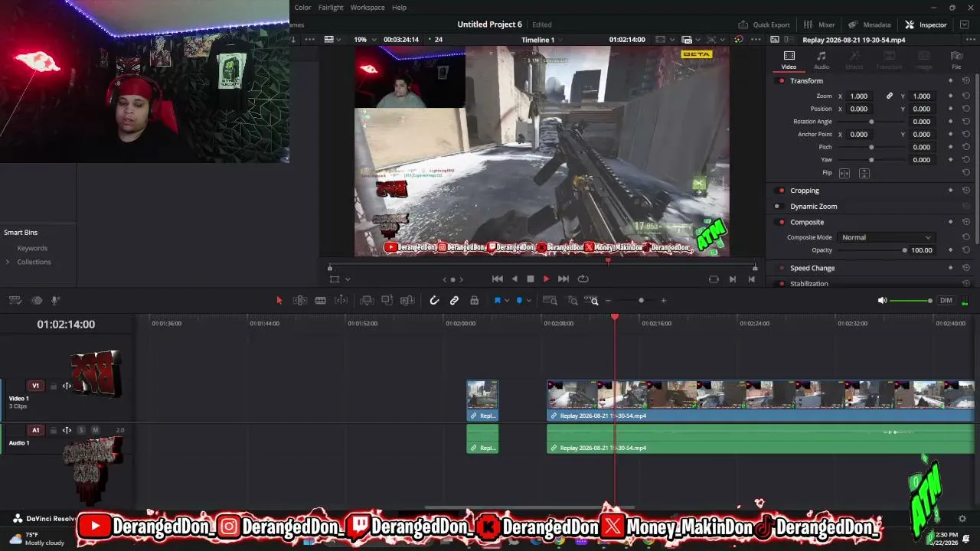Image resolution: width=980 pixels, height=551 pixels.
Task: Select the short Replay video clip thumbnail
Action: (x=482, y=395)
